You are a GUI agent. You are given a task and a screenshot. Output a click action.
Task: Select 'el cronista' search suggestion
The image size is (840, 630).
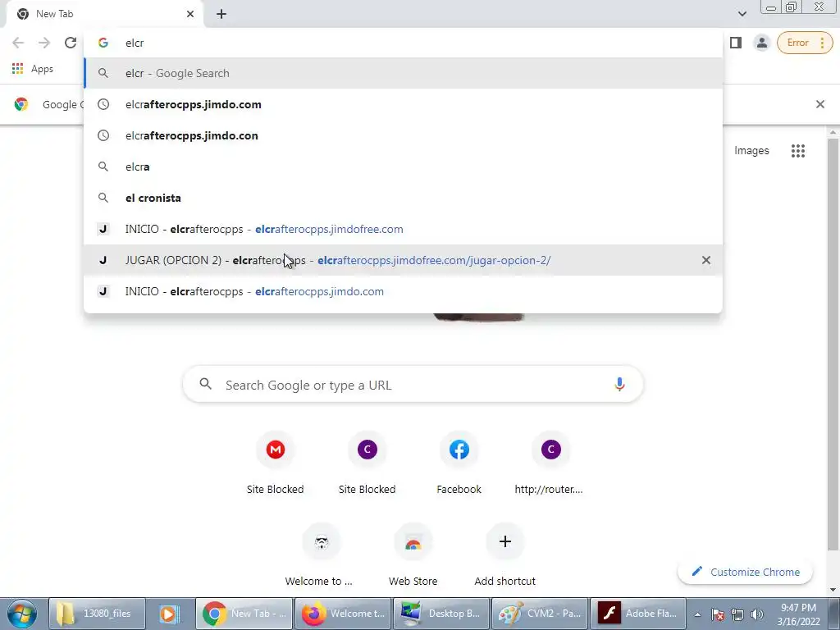403,198
